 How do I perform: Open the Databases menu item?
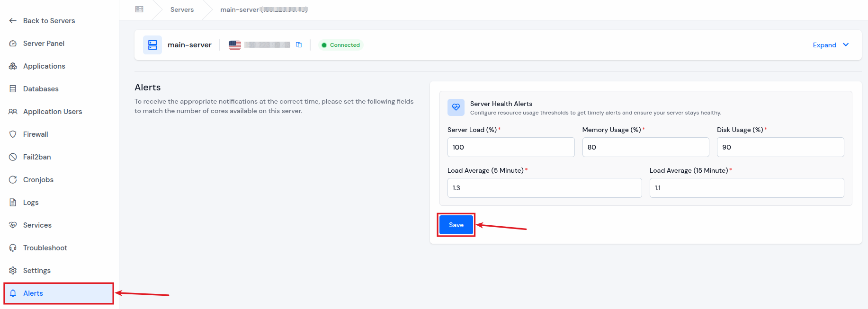click(41, 89)
